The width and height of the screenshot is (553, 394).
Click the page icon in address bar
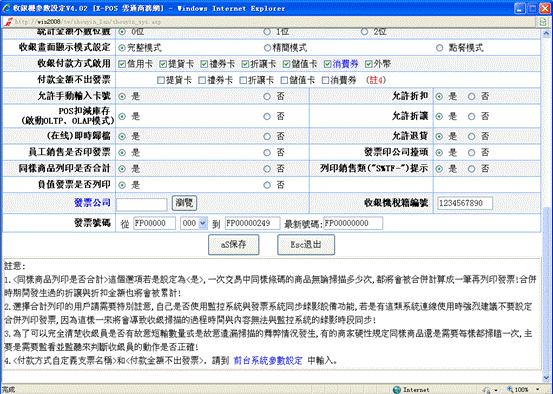(x=8, y=22)
